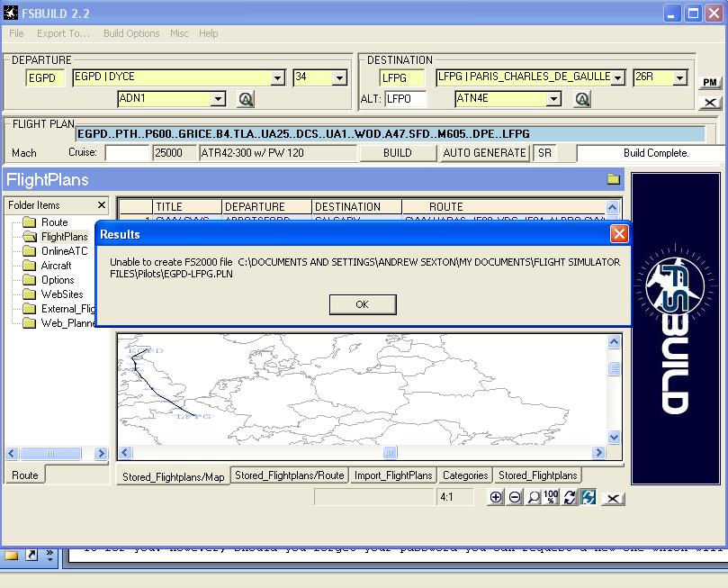
Task: Open the Options folder
Action: [x=49, y=280]
